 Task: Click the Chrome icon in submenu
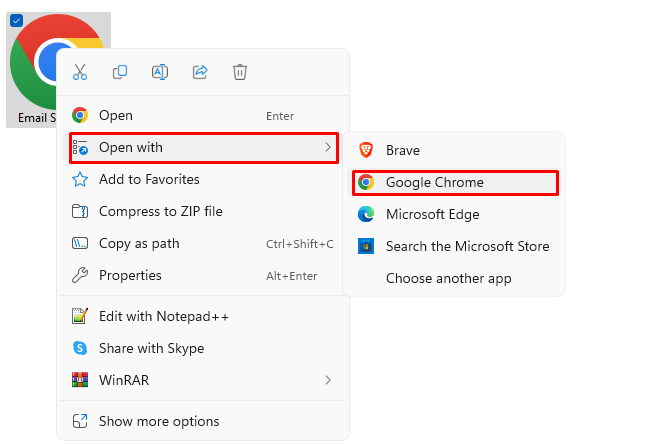[x=366, y=182]
